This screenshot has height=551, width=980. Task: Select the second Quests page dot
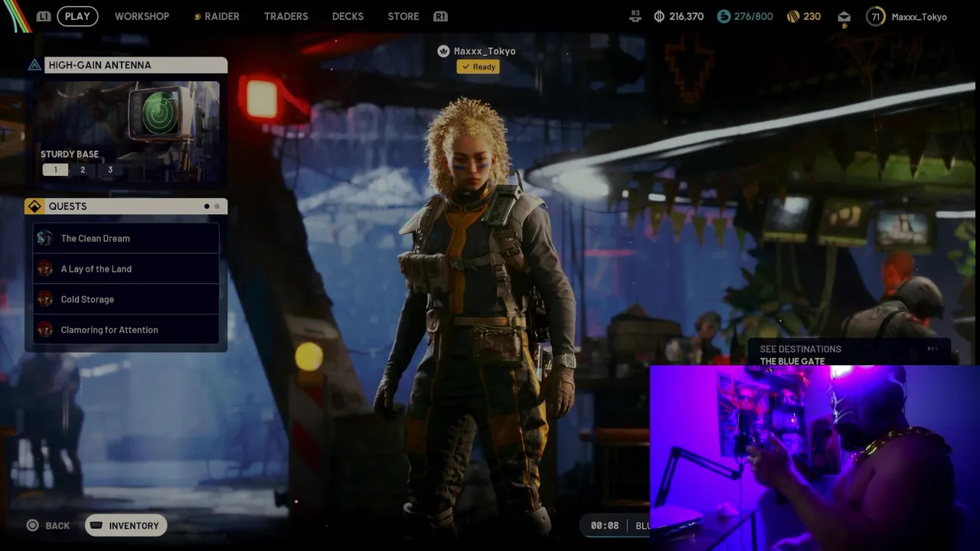pos(217,207)
